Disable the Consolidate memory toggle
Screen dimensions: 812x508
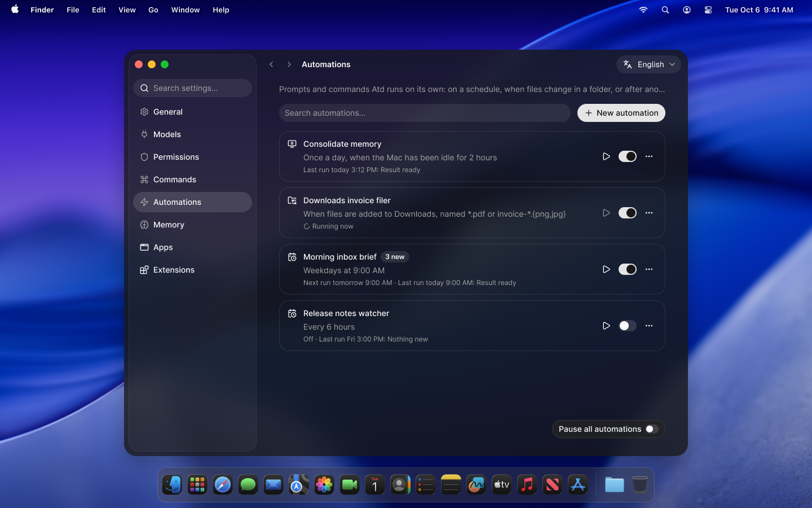tap(628, 156)
